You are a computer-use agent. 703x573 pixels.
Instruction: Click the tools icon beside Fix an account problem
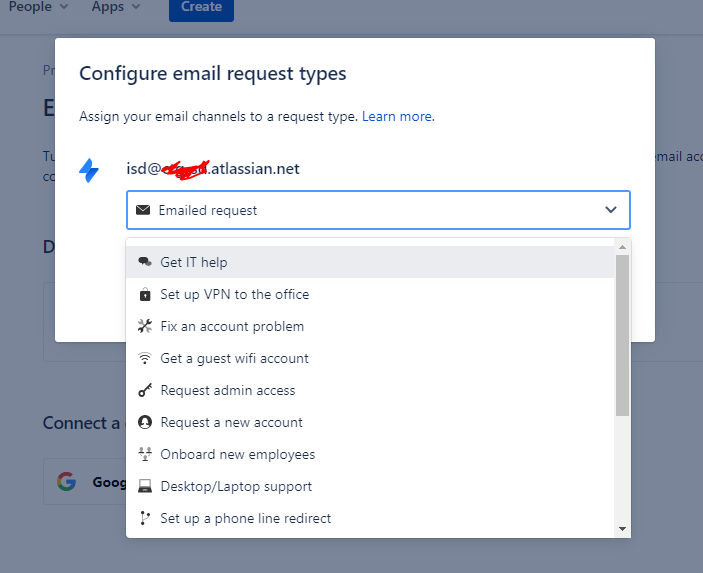tap(144, 326)
